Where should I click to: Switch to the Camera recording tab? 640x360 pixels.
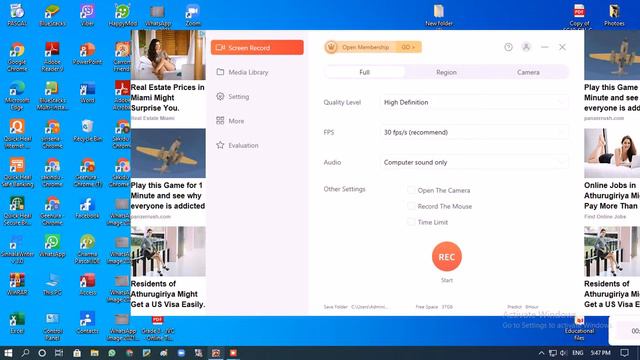pyautogui.click(x=528, y=72)
